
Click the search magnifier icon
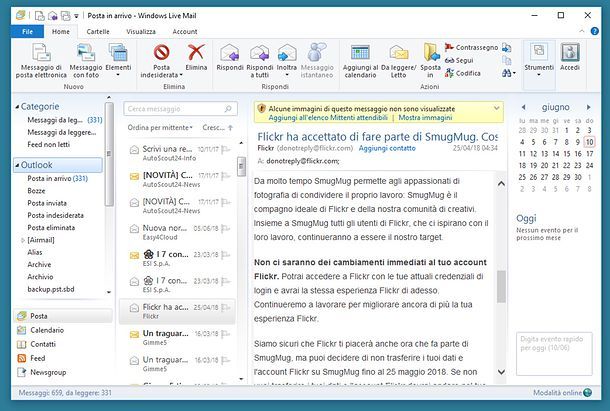(x=228, y=109)
